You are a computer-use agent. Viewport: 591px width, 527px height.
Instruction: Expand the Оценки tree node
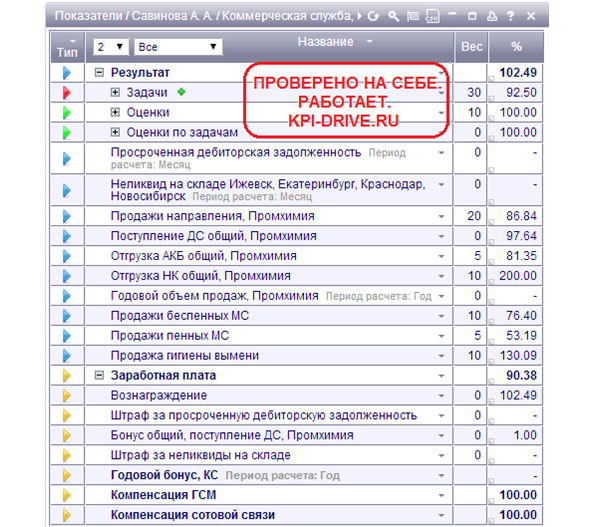point(115,112)
